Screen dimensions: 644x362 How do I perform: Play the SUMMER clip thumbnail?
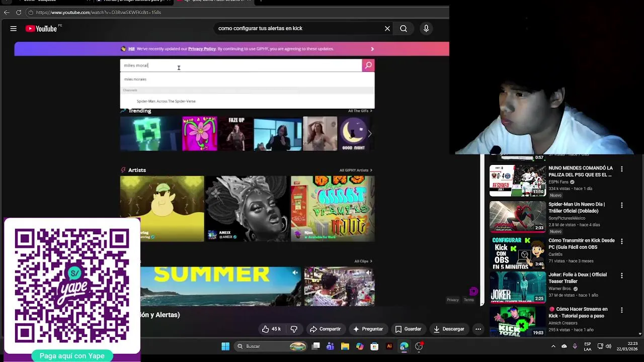(x=220, y=287)
